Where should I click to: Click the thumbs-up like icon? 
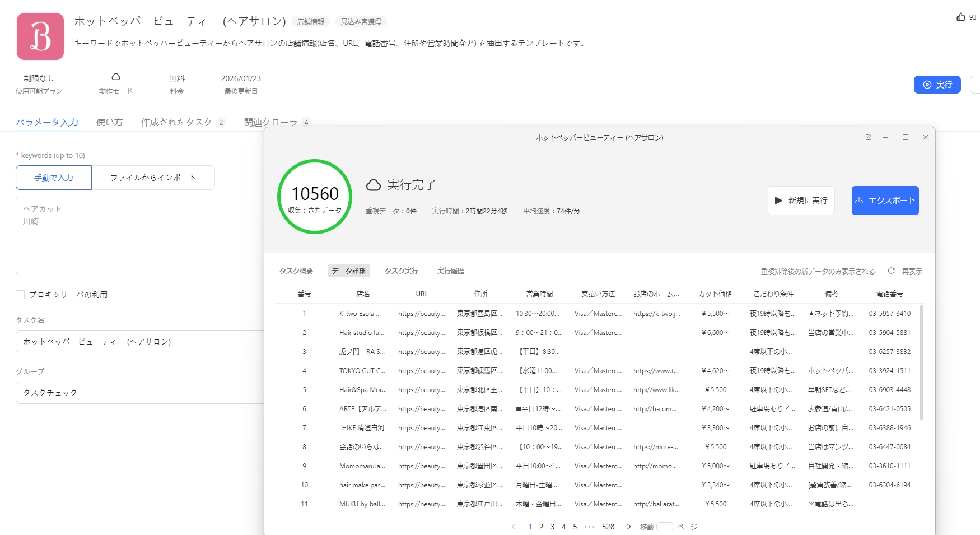coord(961,17)
